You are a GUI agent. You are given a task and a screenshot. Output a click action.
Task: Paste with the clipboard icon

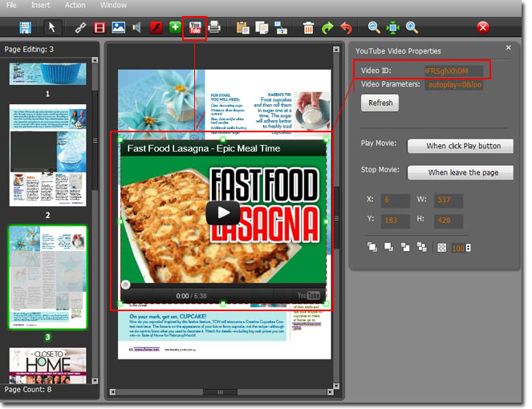243,28
